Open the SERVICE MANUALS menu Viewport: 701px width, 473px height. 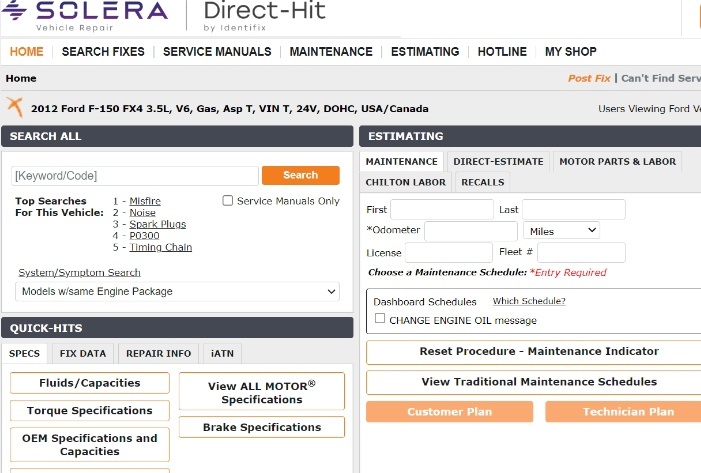tap(217, 52)
